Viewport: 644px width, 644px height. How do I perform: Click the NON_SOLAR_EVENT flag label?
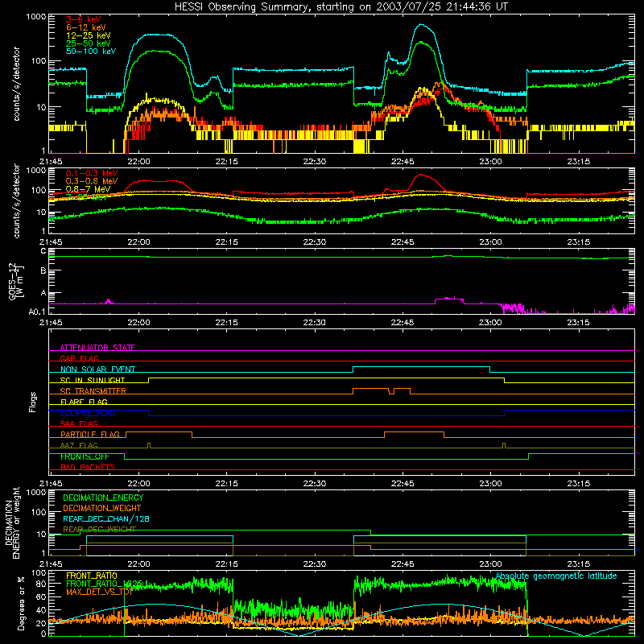click(97, 369)
